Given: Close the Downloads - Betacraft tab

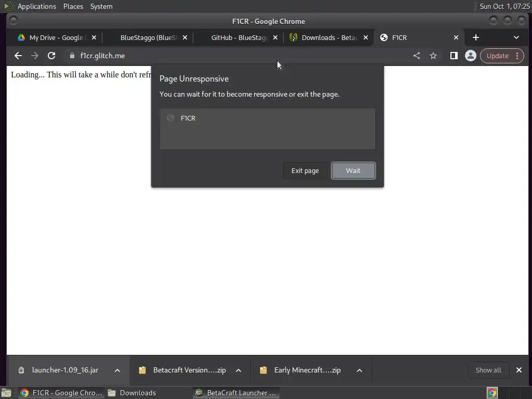Looking at the screenshot, I should (366, 37).
